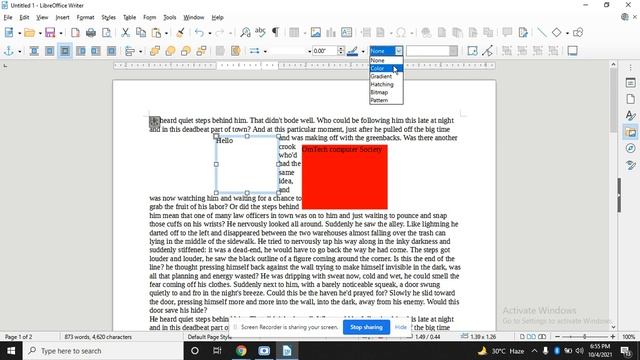640x360 pixels.
Task: Open Line Color dropdown arrow
Action: pyautogui.click(x=362, y=51)
